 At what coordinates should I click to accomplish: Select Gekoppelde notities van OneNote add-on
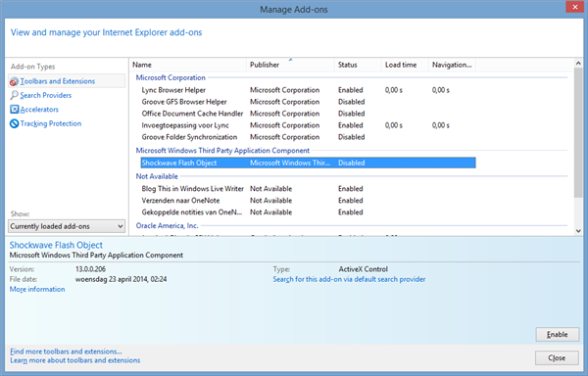pos(308,212)
